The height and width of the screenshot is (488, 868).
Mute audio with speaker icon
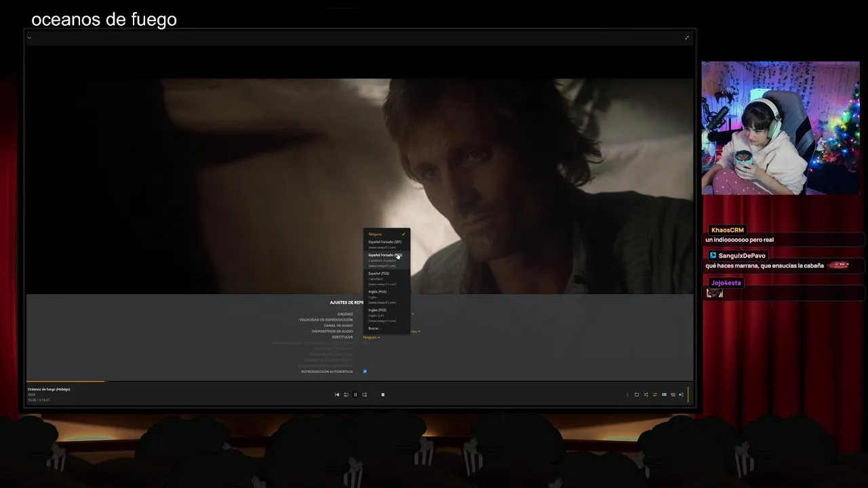[681, 394]
